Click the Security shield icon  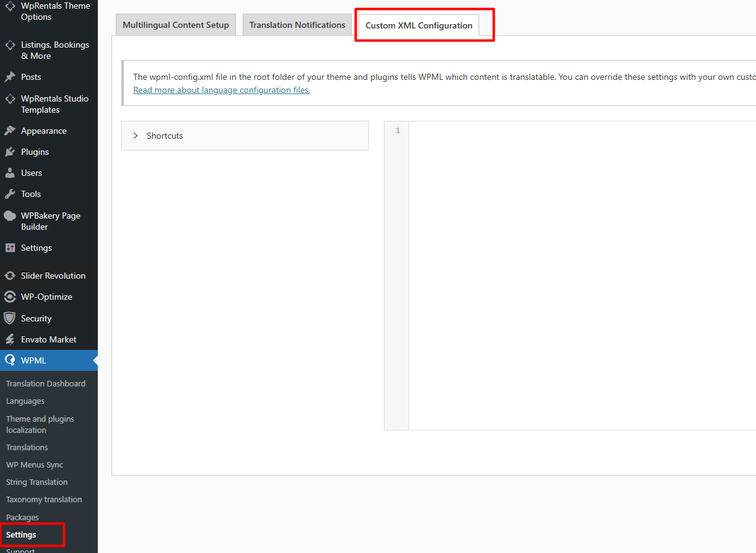[x=10, y=318]
